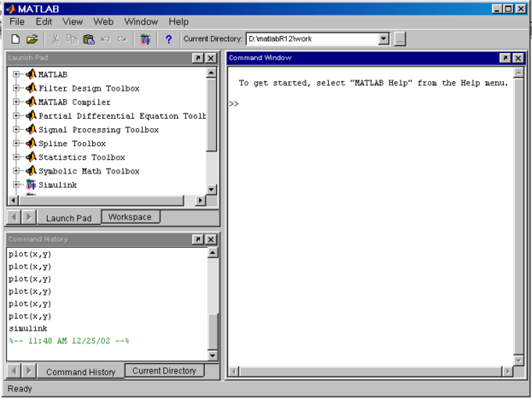Open the Simulink Library toolbar icon
Viewport: 532px width, 400px height.
tap(145, 39)
